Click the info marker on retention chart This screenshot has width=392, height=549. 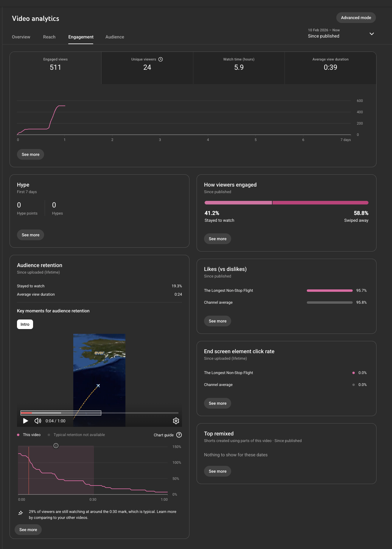click(x=56, y=446)
